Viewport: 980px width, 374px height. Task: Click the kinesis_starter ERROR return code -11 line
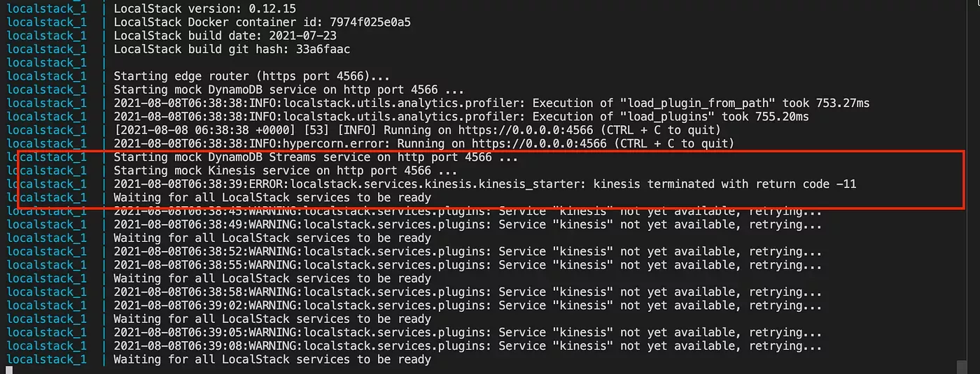click(484, 185)
